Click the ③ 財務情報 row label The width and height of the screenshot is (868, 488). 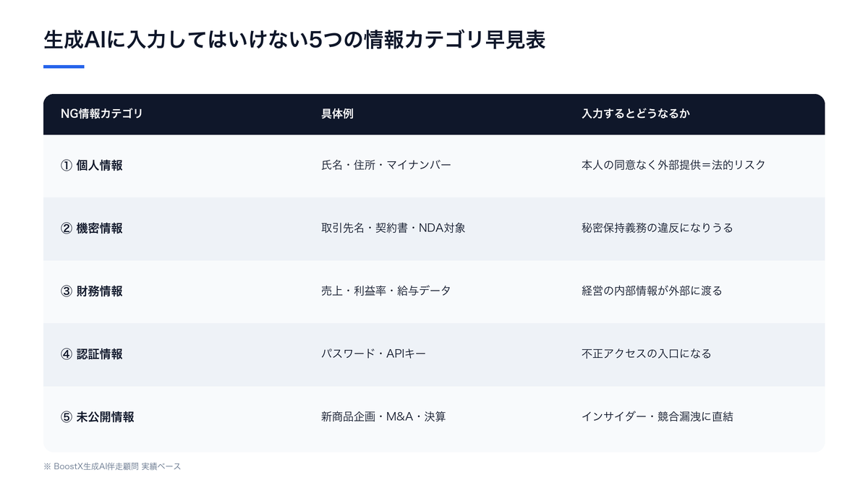(x=92, y=291)
